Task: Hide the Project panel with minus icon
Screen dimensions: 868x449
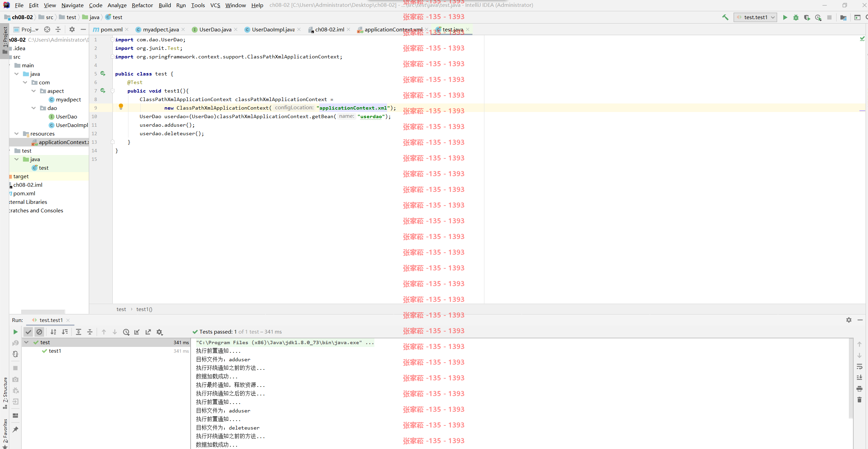Action: 83,29
